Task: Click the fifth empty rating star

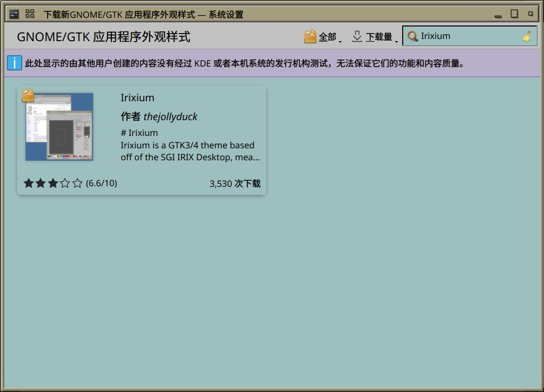Action: coord(77,183)
